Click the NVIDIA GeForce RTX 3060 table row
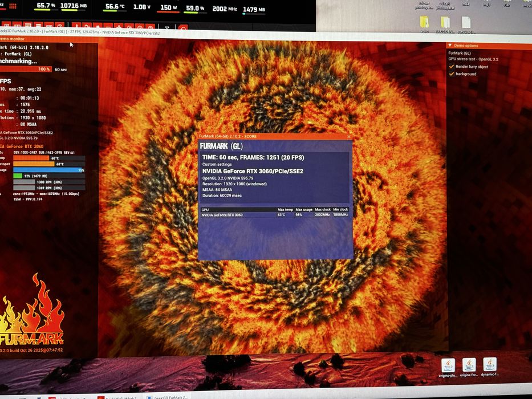The width and height of the screenshot is (532, 399). [x=274, y=215]
